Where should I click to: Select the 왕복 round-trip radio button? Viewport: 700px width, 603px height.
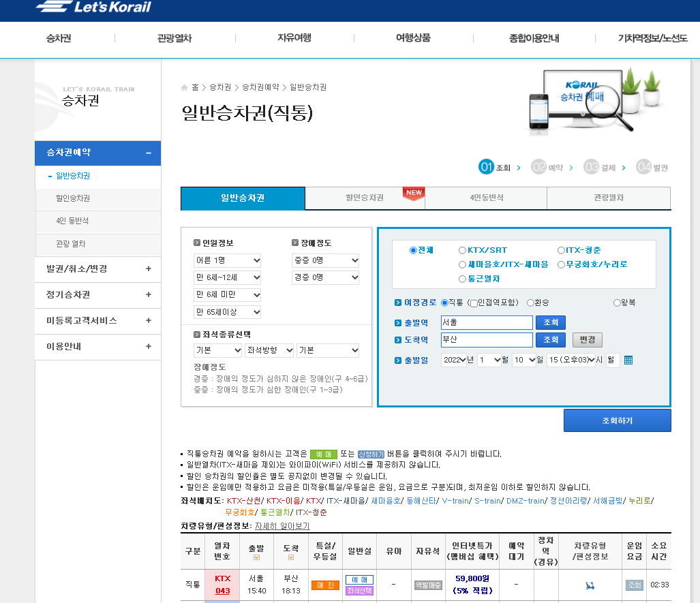pyautogui.click(x=617, y=303)
